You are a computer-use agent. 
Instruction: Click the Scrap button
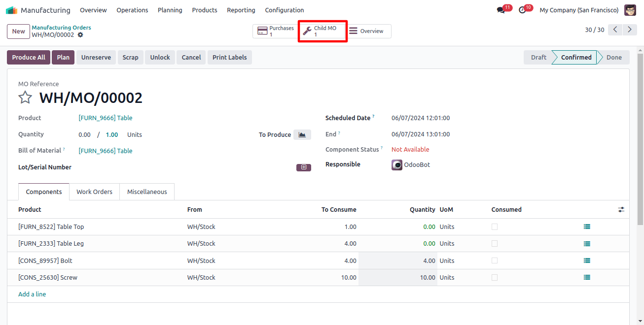point(131,58)
